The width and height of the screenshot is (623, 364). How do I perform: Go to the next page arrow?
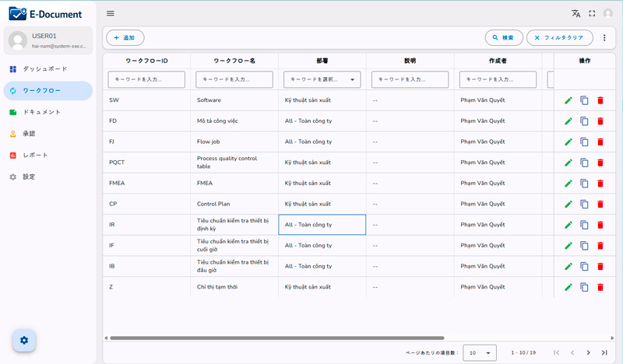tap(589, 352)
